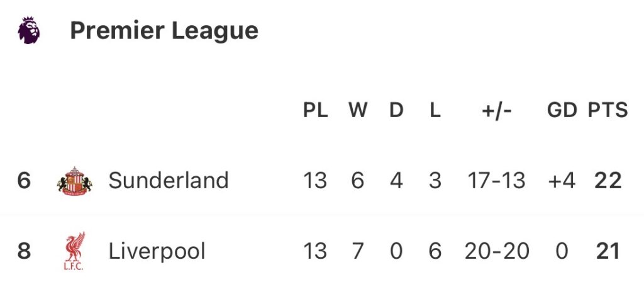The width and height of the screenshot is (644, 294).
Task: Click Sunderland's 22 points value
Action: (608, 181)
